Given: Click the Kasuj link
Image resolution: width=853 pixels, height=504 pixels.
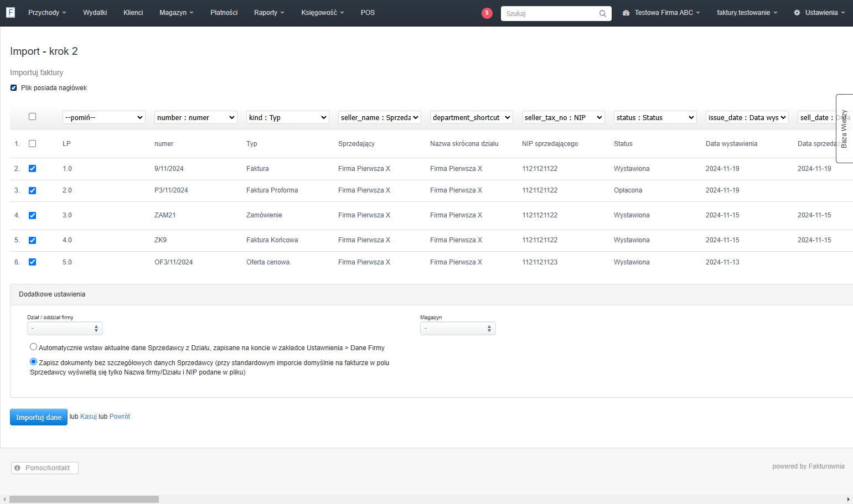Looking at the screenshot, I should click(x=89, y=417).
